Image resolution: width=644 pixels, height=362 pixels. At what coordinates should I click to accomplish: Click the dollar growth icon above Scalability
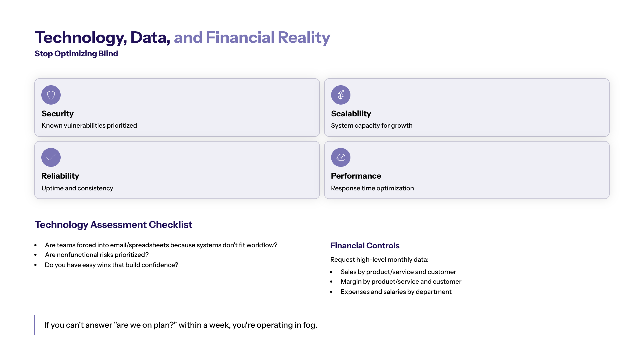pos(341,95)
